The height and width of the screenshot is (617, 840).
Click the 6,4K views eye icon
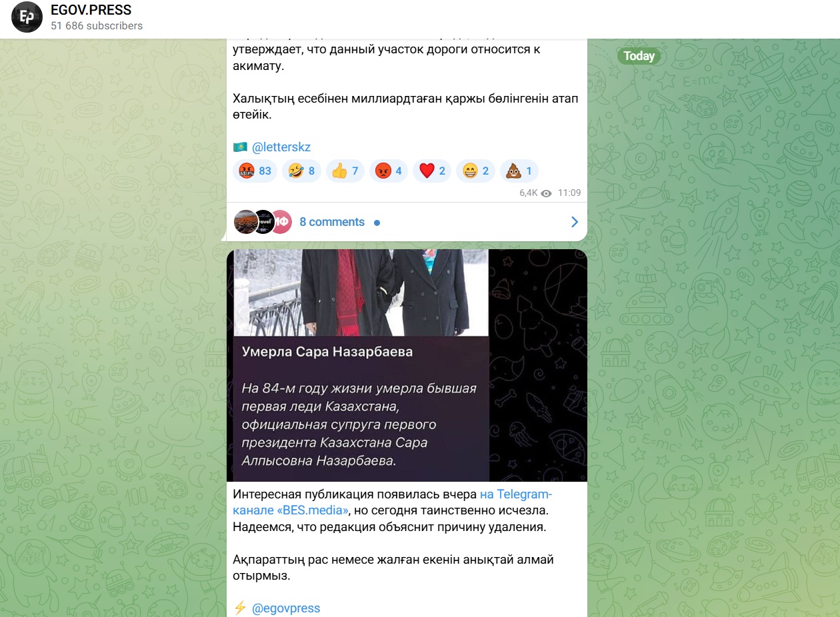point(547,193)
